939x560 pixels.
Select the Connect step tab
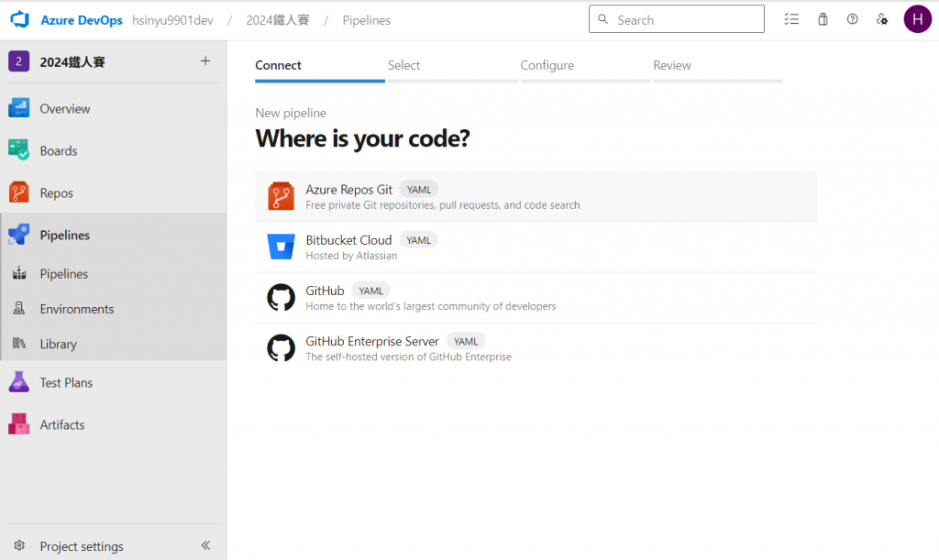coord(320,66)
